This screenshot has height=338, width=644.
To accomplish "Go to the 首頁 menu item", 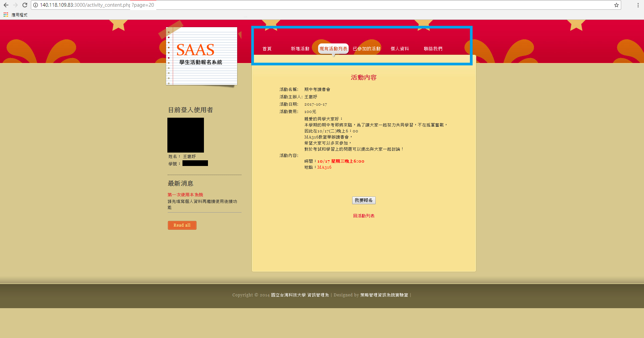I will [267, 49].
